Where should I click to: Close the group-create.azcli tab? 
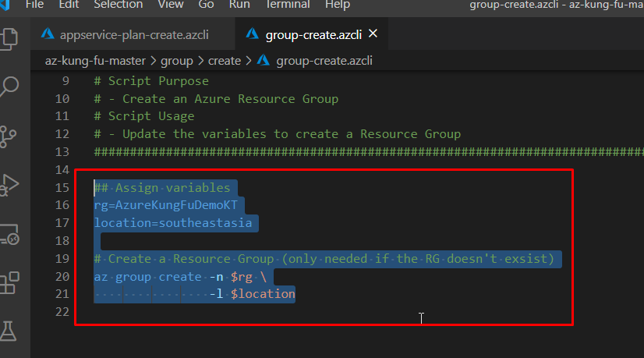[x=373, y=34]
